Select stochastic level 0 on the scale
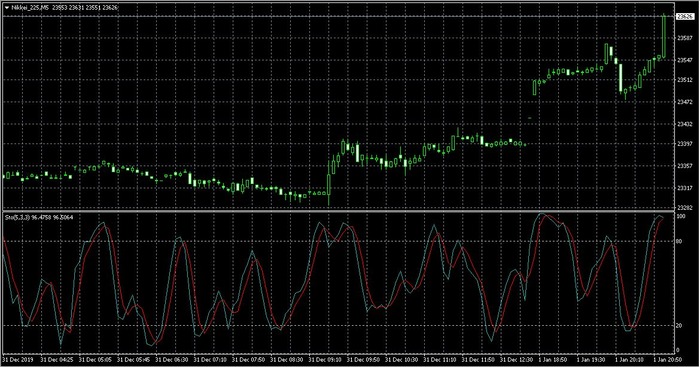 click(679, 350)
